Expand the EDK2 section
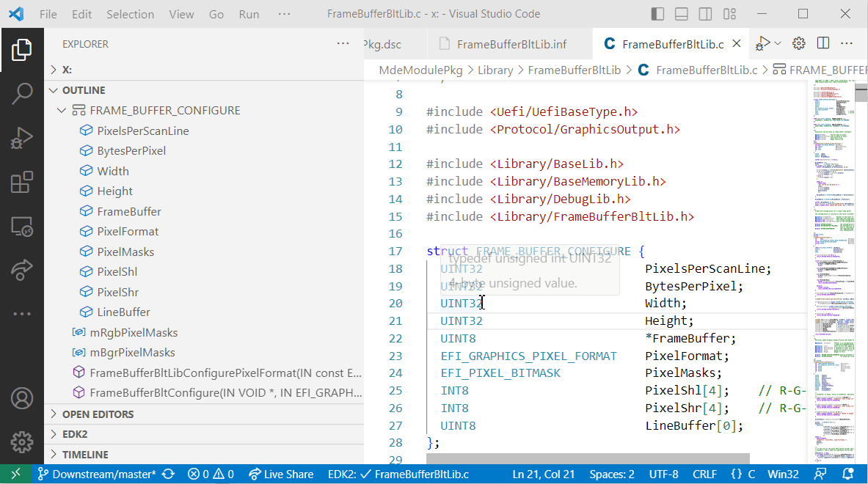 click(204, 434)
